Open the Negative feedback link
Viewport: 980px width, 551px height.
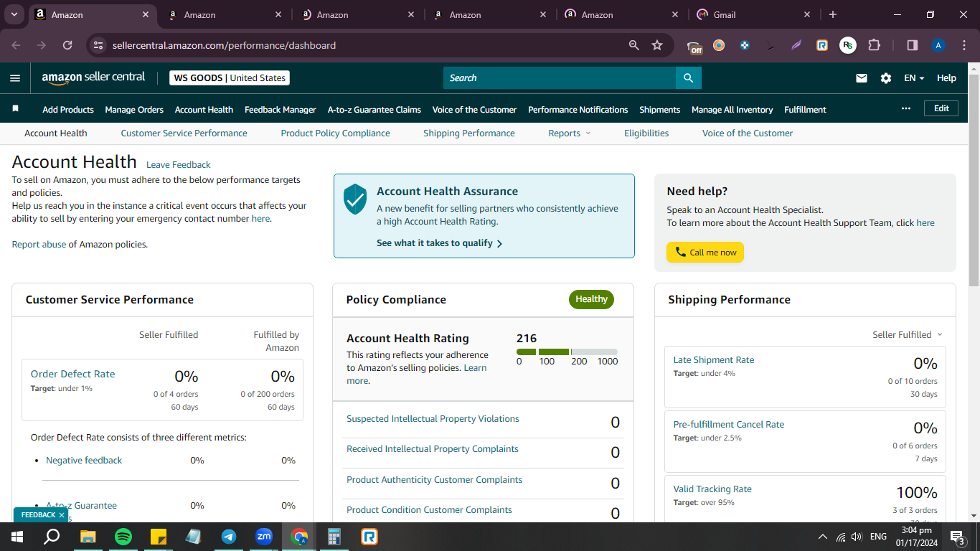[84, 461]
